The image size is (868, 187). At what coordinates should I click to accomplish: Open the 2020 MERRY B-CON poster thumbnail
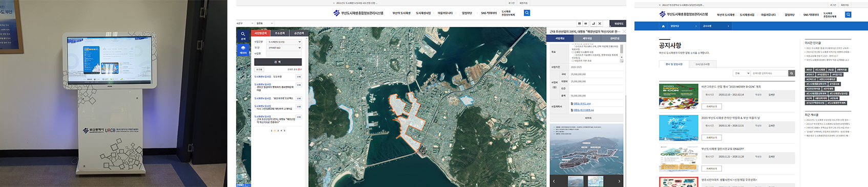coord(679,96)
